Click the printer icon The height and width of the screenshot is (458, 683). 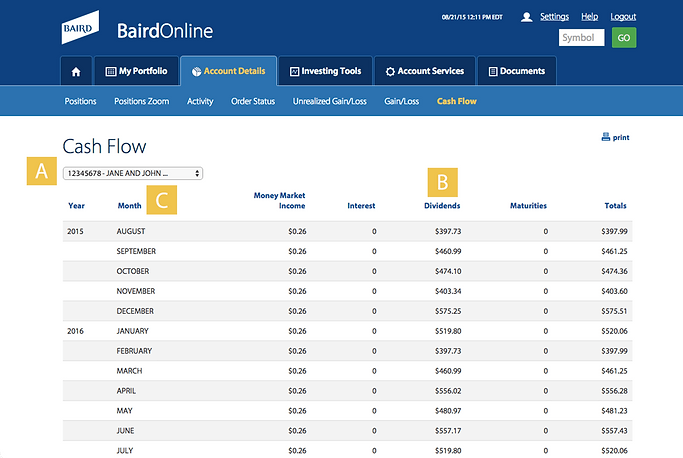coord(605,137)
